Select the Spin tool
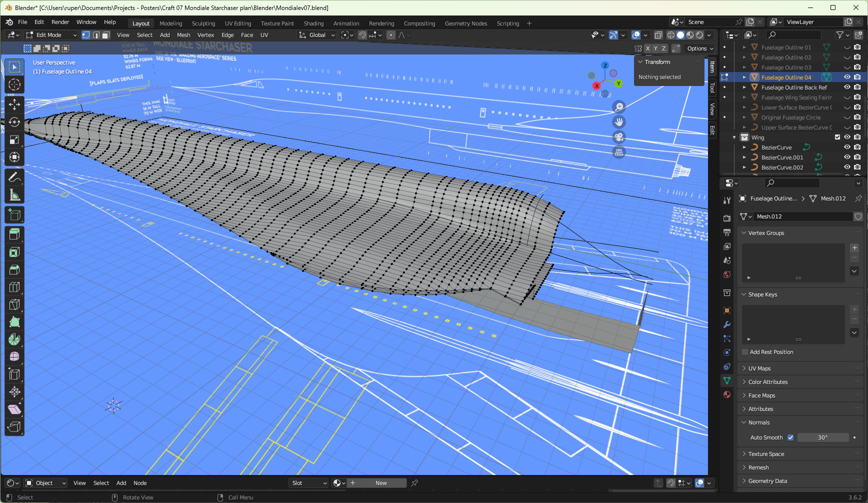868x503 pixels. coord(14,339)
